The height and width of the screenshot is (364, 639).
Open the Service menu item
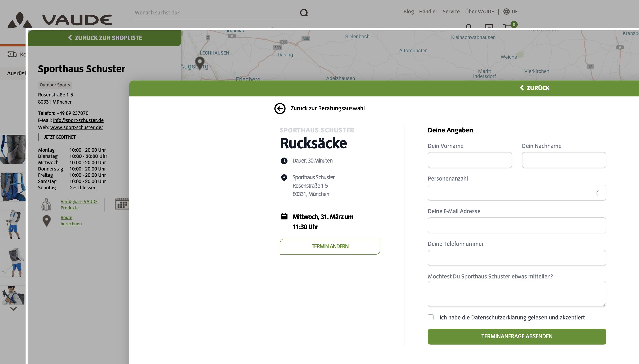[x=451, y=12]
